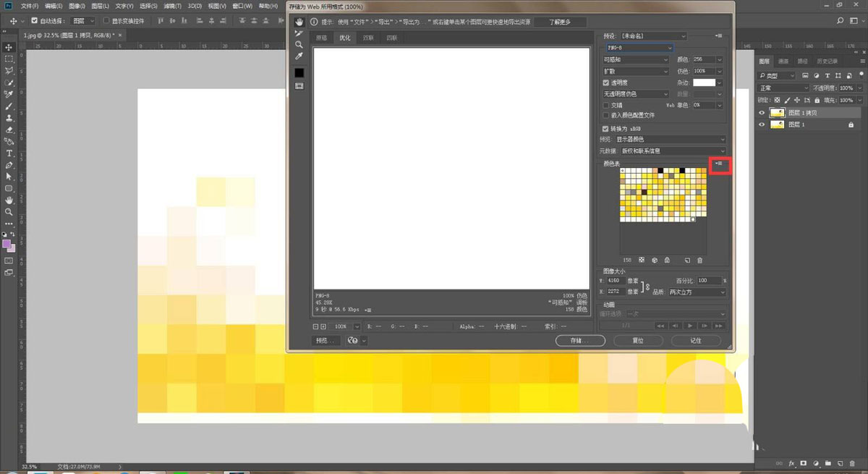
Task: Select the Type tool in Photoshop toolbar
Action: tap(9, 153)
